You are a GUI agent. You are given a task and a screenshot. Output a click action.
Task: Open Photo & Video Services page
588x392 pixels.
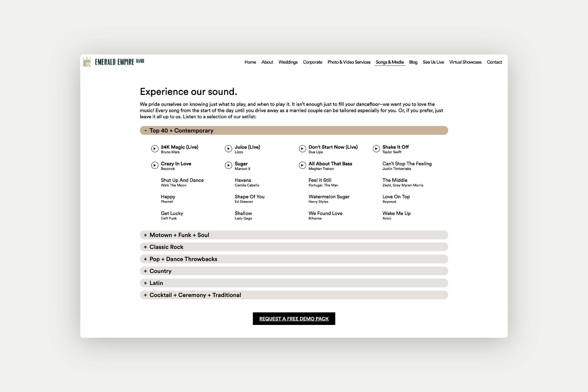(x=349, y=62)
